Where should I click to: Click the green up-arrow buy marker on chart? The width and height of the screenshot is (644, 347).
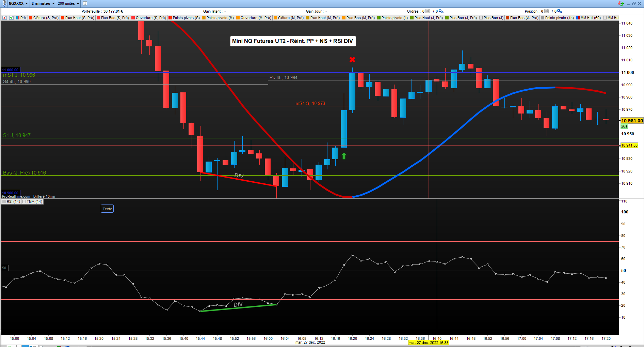tap(344, 156)
